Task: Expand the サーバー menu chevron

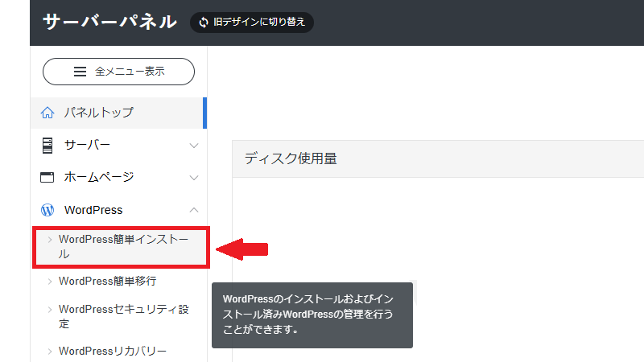Action: point(193,146)
